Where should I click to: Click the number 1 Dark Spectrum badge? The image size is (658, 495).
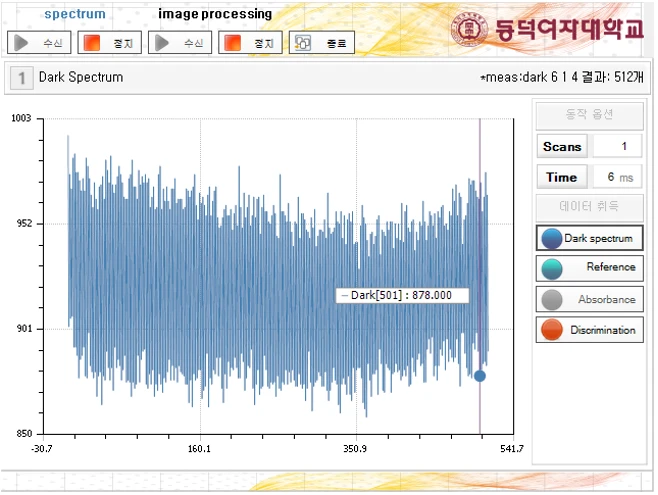[x=22, y=78]
